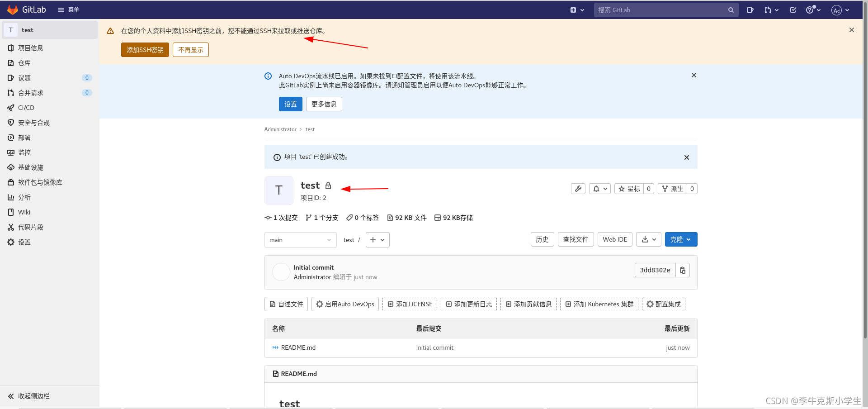Star the project with 星标

point(629,189)
